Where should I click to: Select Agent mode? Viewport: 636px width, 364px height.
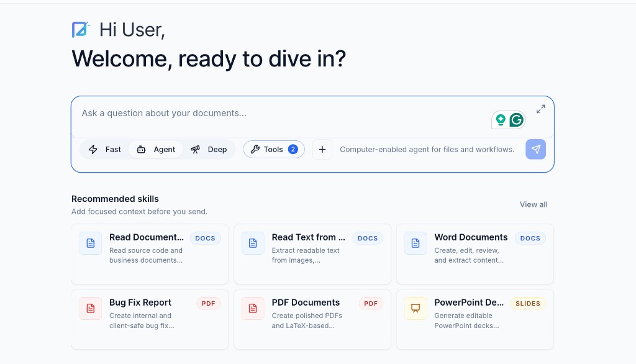coord(156,149)
